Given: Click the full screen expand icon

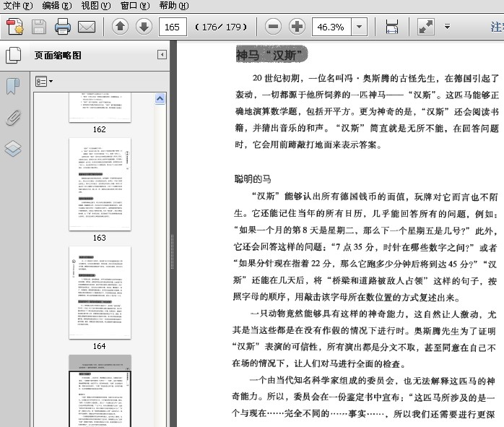Looking at the screenshot, I should tap(425, 27).
